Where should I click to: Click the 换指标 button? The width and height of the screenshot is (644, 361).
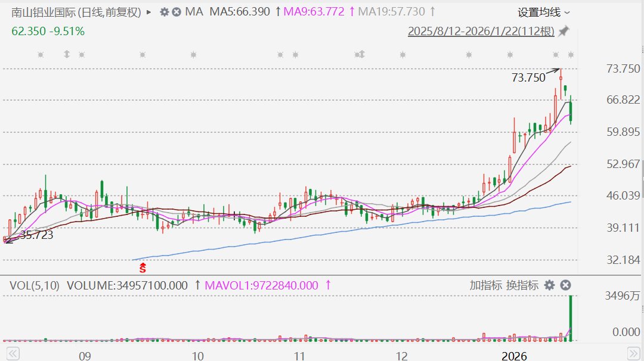pyautogui.click(x=522, y=285)
